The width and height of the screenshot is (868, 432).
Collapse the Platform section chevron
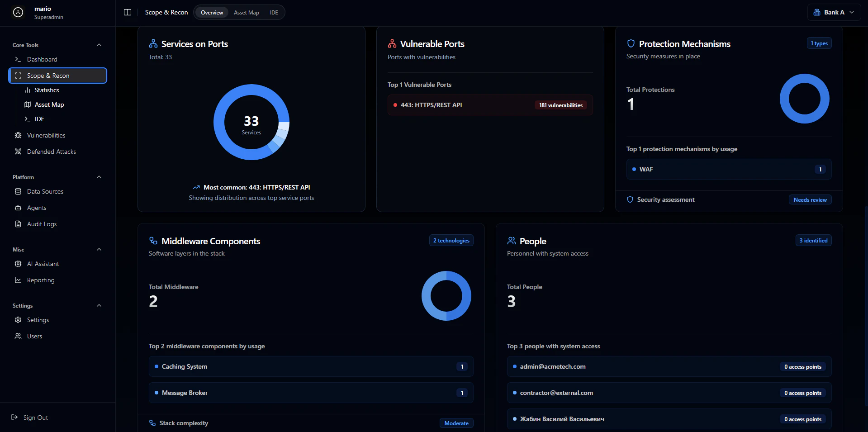[x=99, y=177]
